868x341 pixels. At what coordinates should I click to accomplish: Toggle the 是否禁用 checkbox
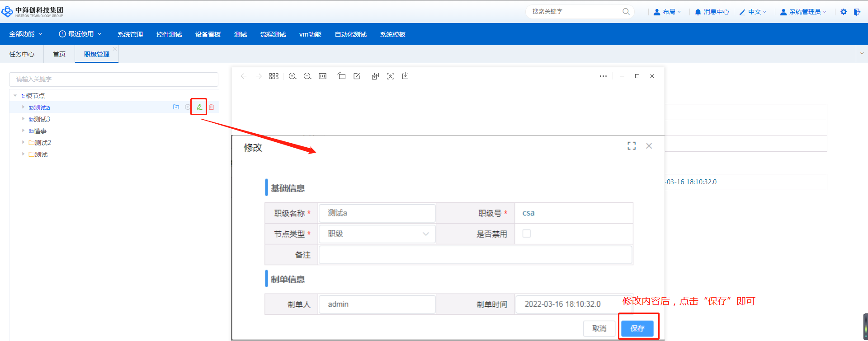tap(527, 234)
